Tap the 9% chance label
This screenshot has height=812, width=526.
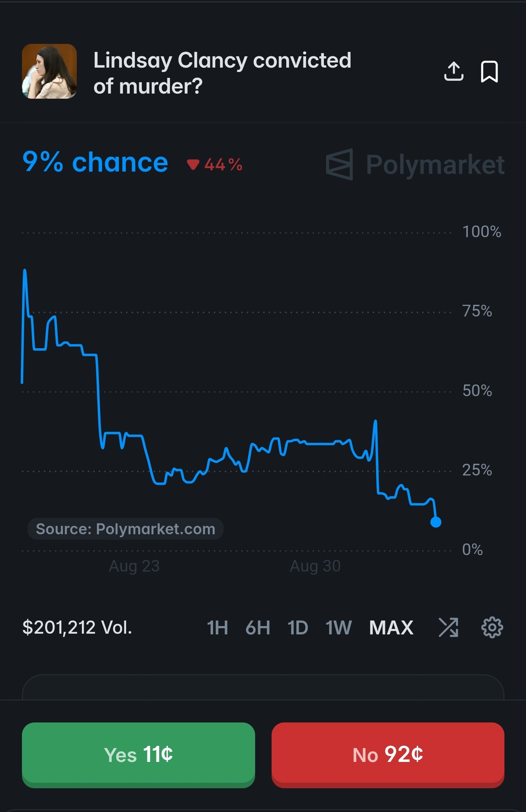point(95,162)
